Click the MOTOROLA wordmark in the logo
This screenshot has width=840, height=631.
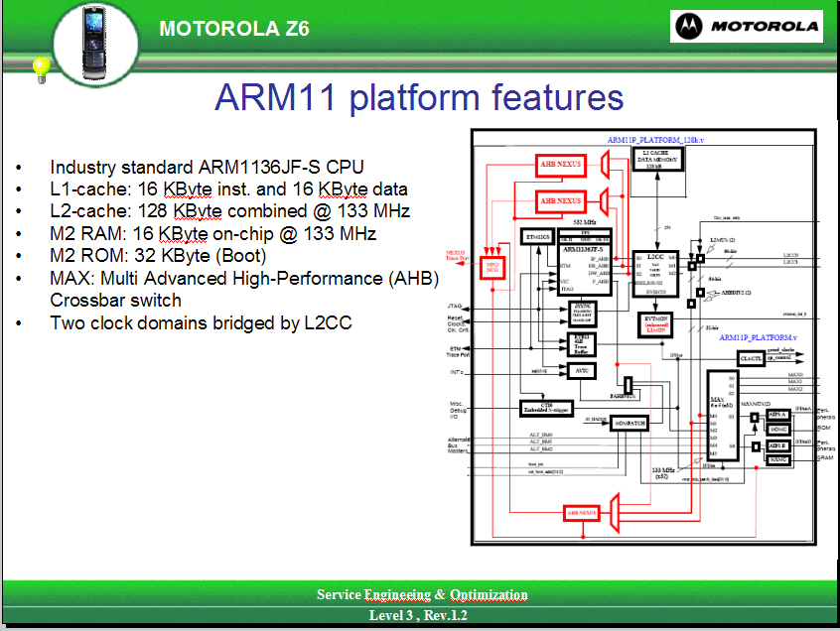[765, 26]
